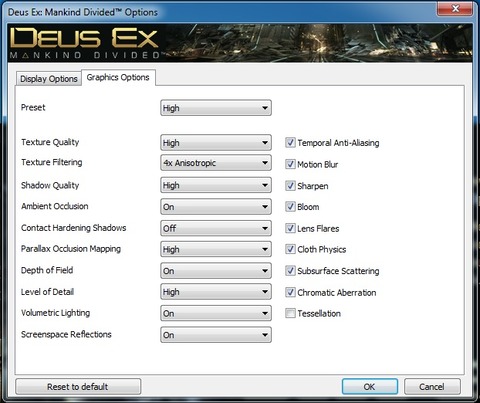Click the Deus Ex logo banner
The width and height of the screenshot is (480, 403).
coord(240,43)
